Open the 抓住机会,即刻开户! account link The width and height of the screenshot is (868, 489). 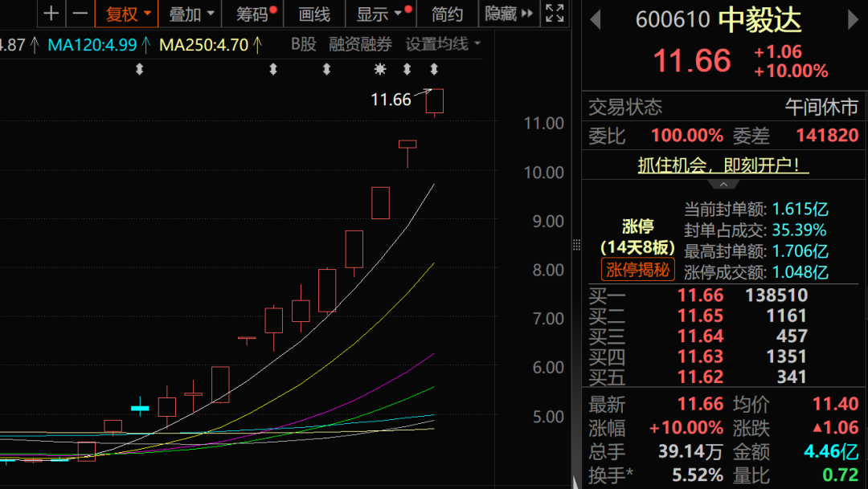pos(723,165)
